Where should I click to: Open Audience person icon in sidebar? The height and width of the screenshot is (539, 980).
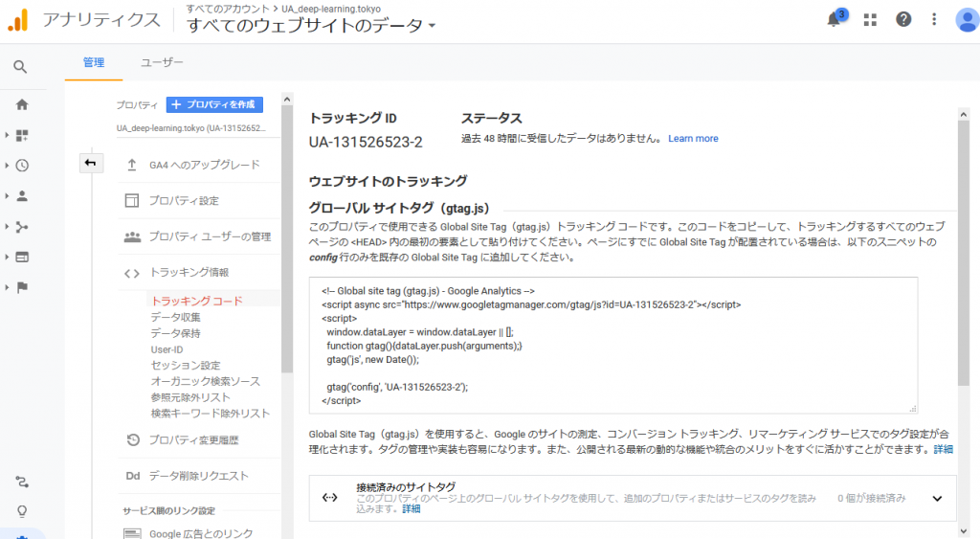[x=22, y=195]
